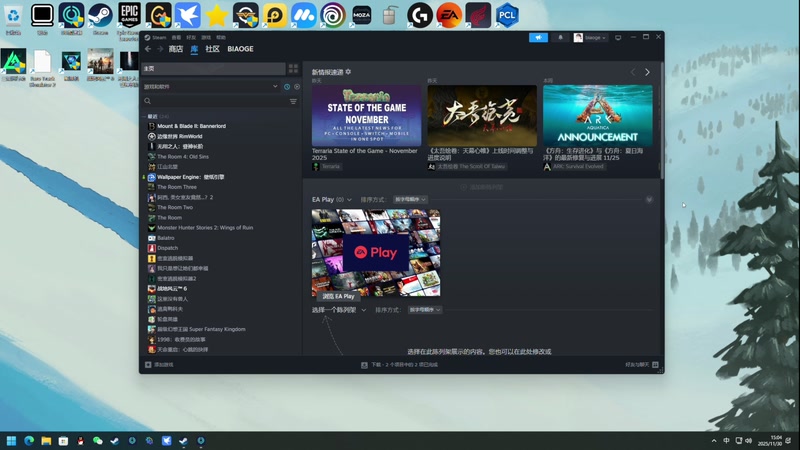800x450 pixels.
Task: Open the Windows Start menu
Action: coord(11,441)
